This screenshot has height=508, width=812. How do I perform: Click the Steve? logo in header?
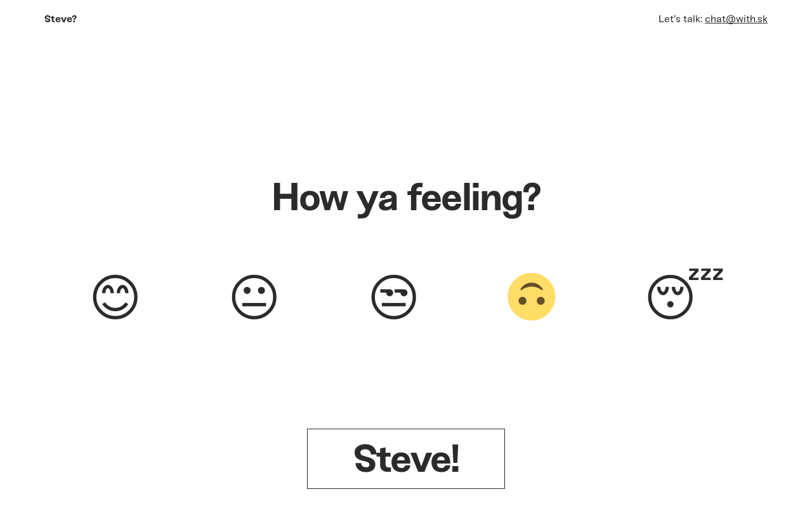pyautogui.click(x=60, y=19)
